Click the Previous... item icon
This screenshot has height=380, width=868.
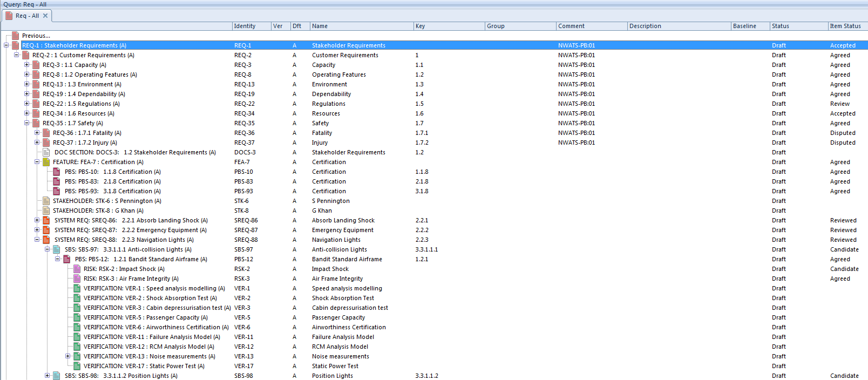coord(15,36)
